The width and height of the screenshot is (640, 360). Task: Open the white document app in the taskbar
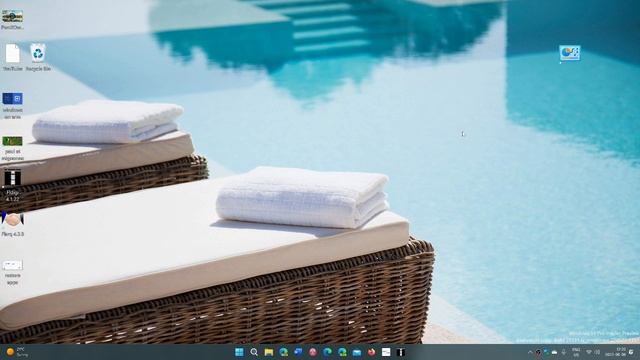coord(386,352)
